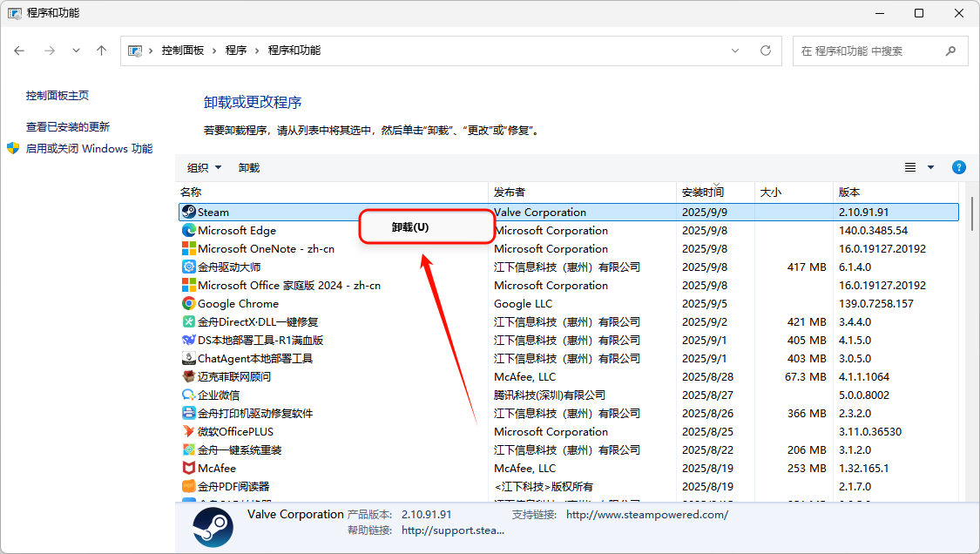Open the 组织 dropdown menu
The image size is (980, 554).
click(204, 167)
